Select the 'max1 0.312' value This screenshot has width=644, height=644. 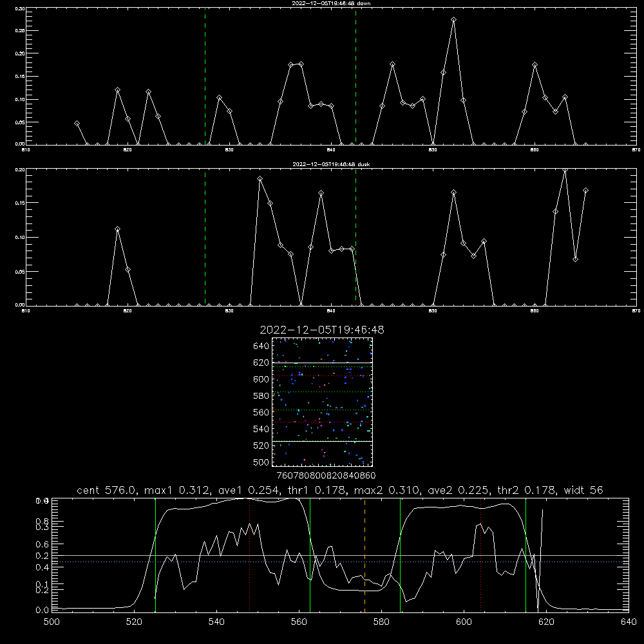[x=177, y=490]
